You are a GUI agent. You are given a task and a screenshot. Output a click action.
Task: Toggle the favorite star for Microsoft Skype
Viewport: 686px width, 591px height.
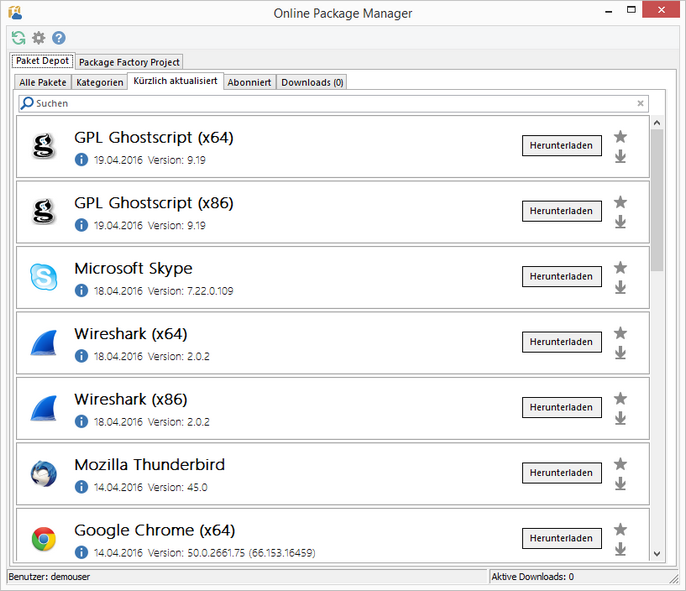(x=620, y=267)
